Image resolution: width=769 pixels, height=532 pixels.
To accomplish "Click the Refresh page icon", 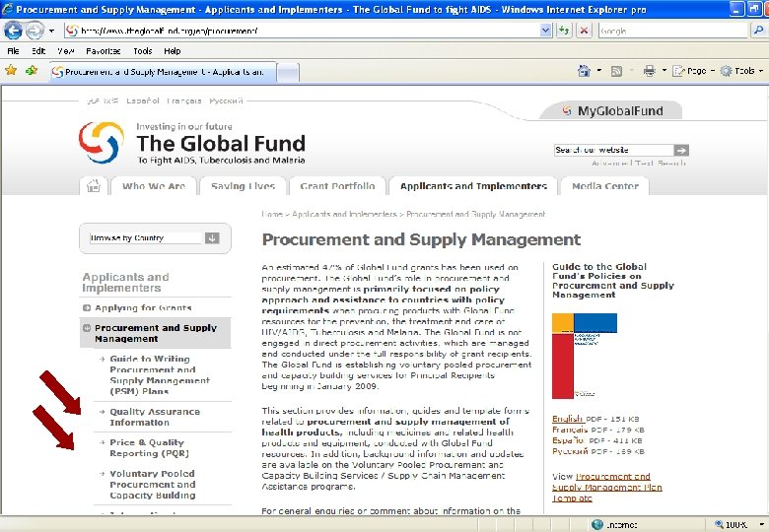I will 565,31.
